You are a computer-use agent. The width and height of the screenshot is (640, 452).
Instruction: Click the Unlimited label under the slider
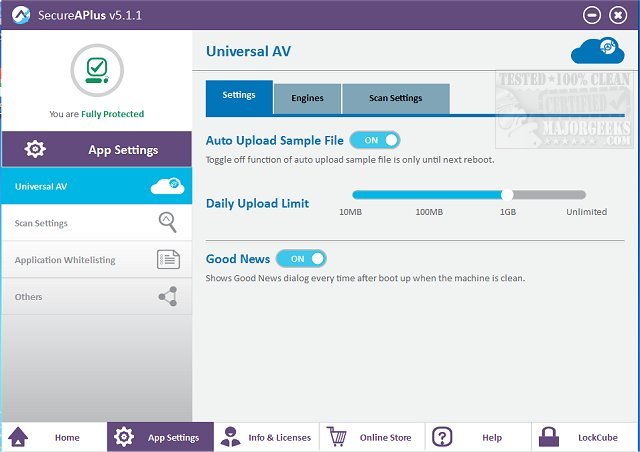tap(587, 212)
